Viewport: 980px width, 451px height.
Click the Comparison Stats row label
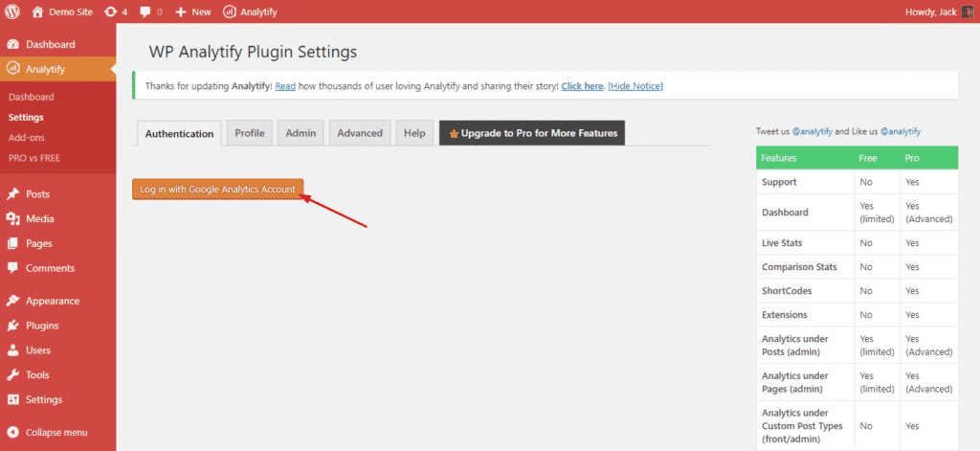799,266
